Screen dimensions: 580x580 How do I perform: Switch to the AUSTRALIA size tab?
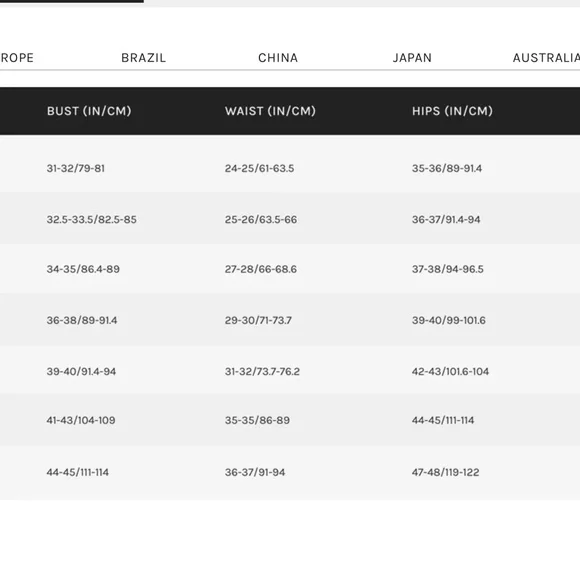(546, 58)
